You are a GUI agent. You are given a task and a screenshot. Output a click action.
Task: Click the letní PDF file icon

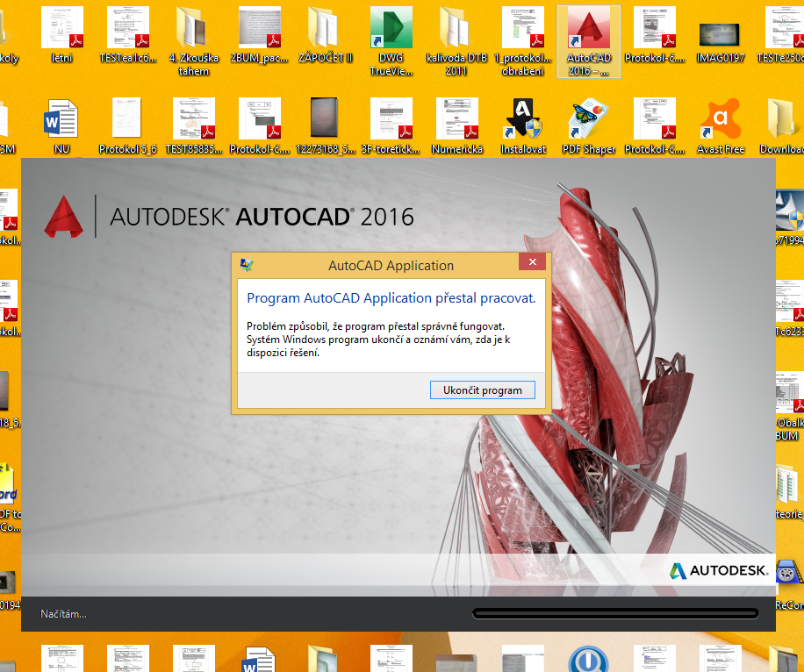click(x=62, y=31)
